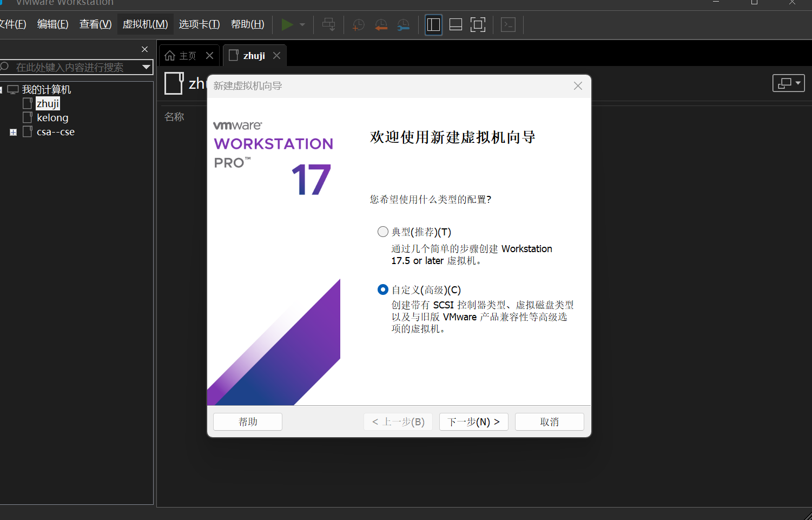Close the 主页 tab
The height and width of the screenshot is (520, 812).
[210, 56]
